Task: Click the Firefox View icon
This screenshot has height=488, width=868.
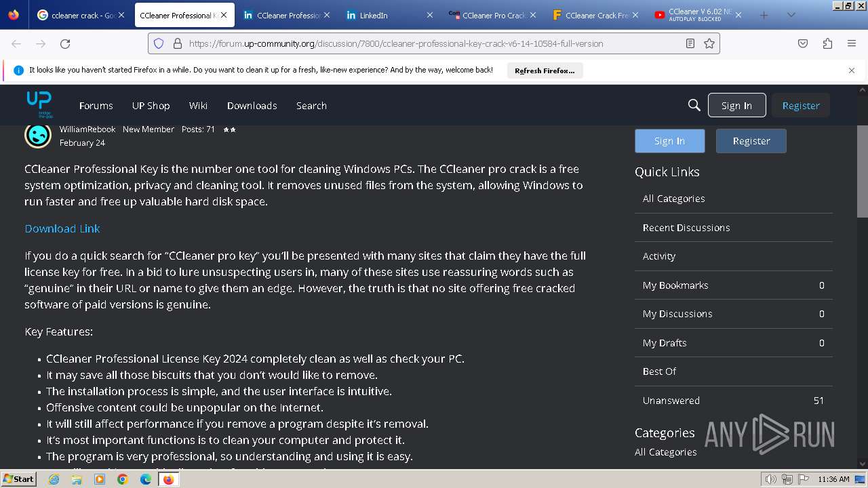Action: click(14, 15)
